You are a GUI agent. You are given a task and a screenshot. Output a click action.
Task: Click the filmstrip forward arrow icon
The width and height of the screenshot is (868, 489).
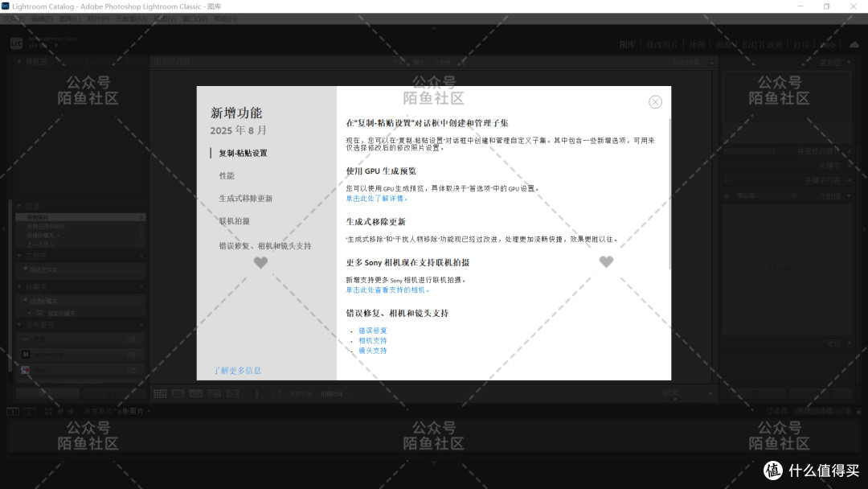tap(71, 412)
